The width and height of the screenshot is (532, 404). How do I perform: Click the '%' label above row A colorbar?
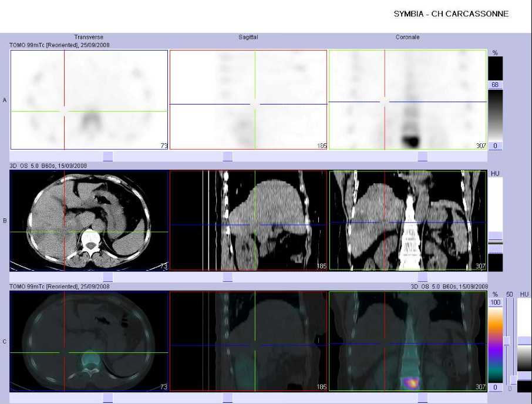pyautogui.click(x=495, y=53)
